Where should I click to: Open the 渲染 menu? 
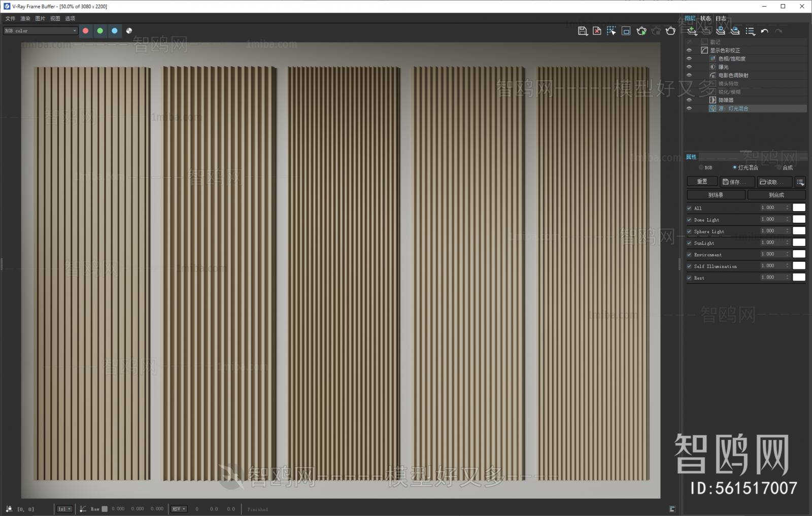[x=25, y=18]
